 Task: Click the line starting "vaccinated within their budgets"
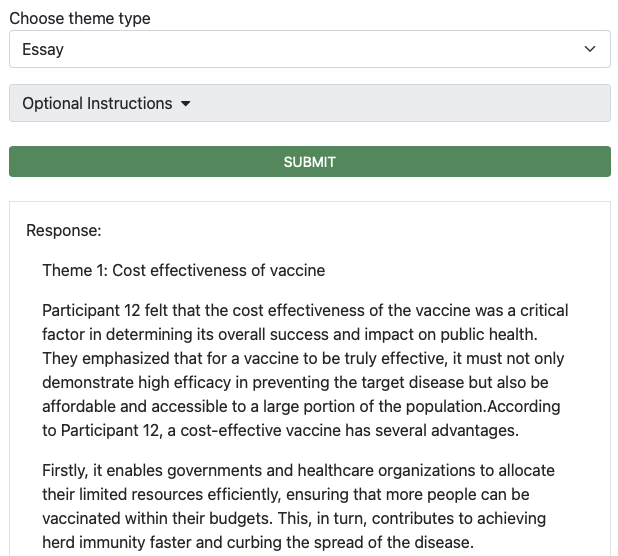(x=295, y=518)
